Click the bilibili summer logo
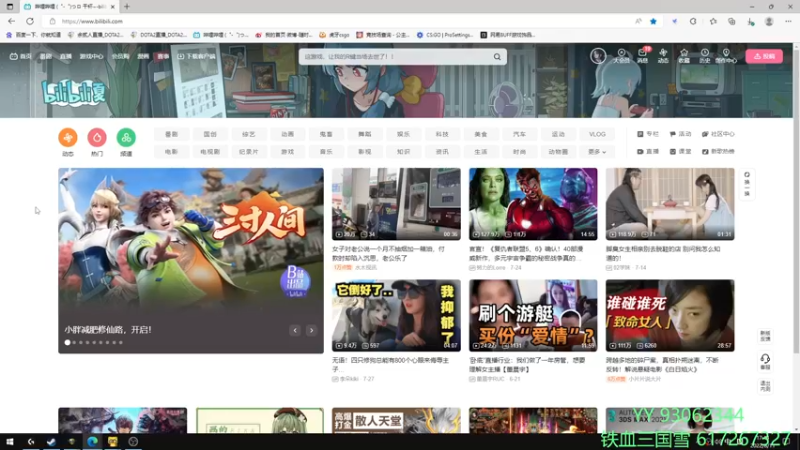This screenshot has width=800, height=450. click(74, 92)
